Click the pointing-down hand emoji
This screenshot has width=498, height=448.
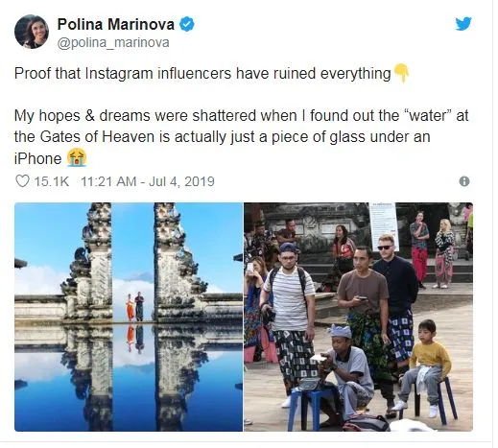tap(401, 73)
